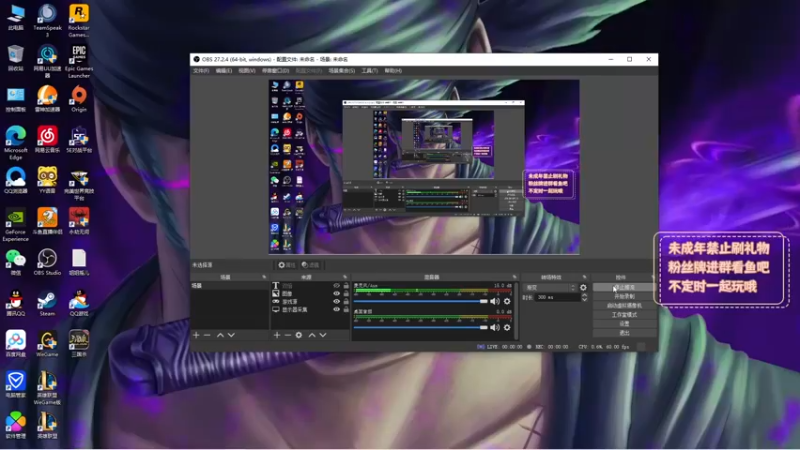This screenshot has height=450, width=800.
Task: Open the Steam desktop shortcut
Action: click(47, 303)
